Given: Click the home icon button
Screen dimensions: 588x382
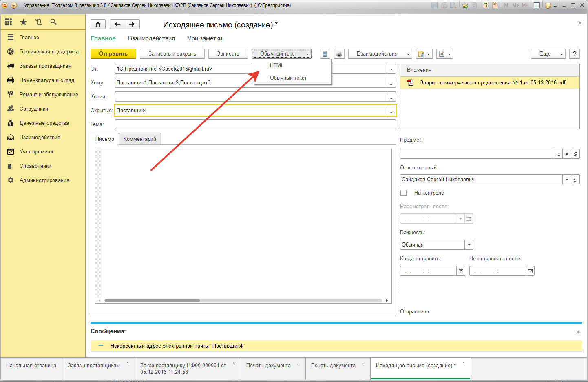Looking at the screenshot, I should pyautogui.click(x=98, y=24).
